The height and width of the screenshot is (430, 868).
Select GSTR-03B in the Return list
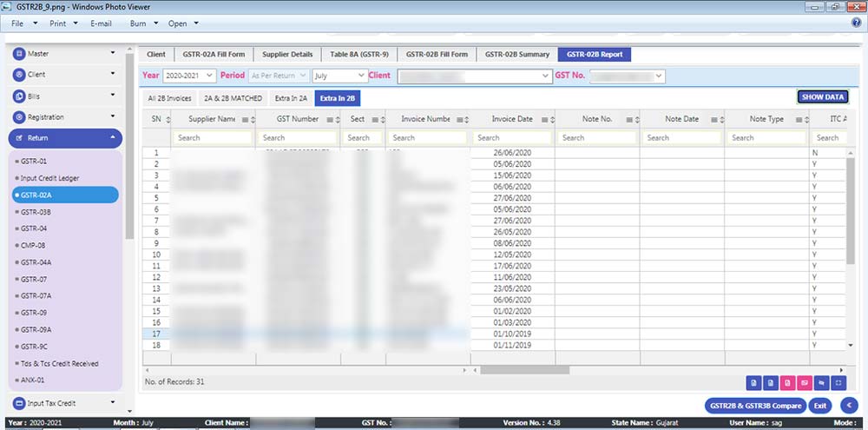click(36, 212)
